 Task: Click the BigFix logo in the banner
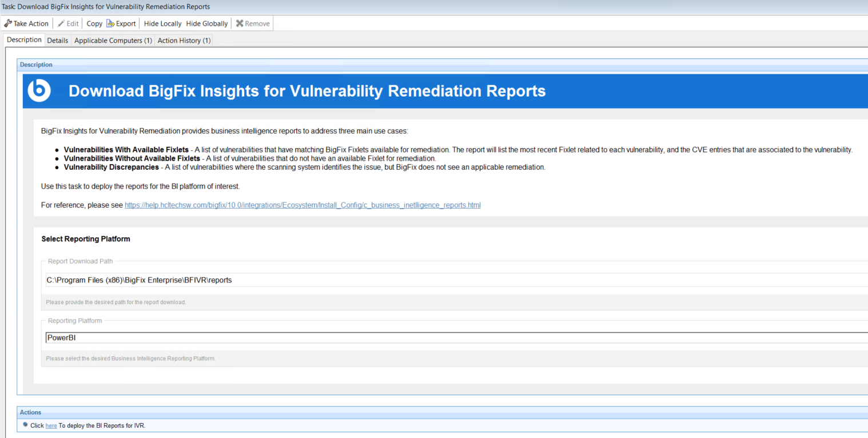[x=39, y=91]
